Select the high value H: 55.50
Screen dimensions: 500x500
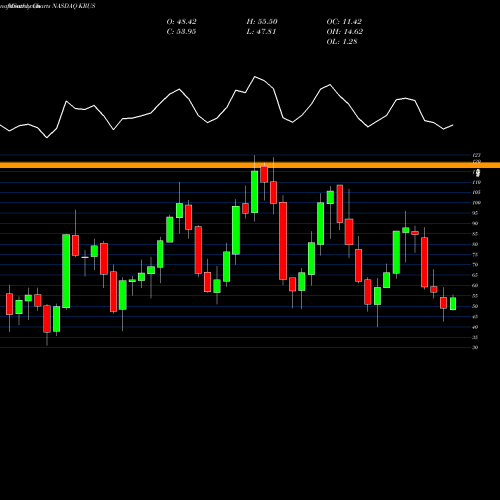point(262,22)
